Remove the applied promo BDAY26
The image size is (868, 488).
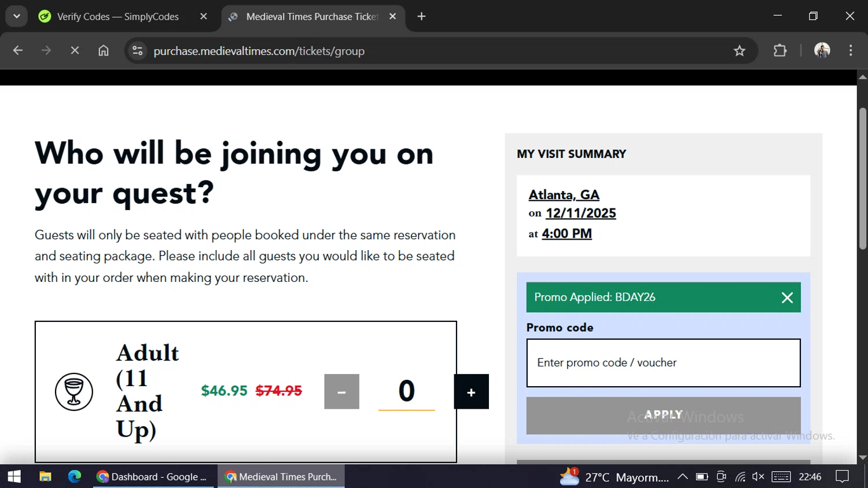click(787, 298)
